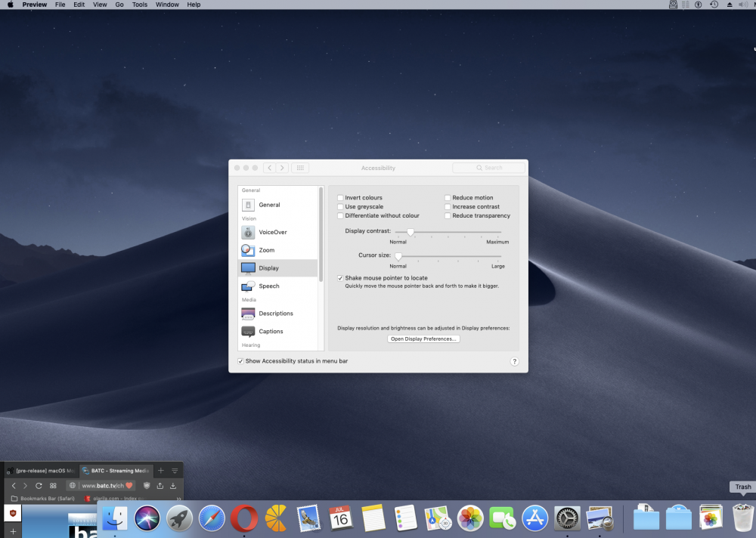Reload page in the Opera window
Viewport: 756px width, 538px height.
tap(39, 486)
